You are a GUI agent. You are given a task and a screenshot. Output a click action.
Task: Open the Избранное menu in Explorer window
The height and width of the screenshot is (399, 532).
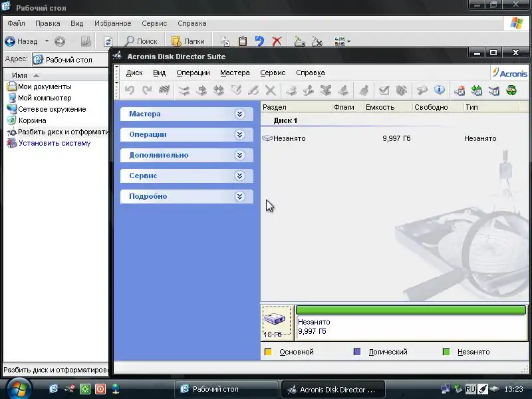(112, 23)
